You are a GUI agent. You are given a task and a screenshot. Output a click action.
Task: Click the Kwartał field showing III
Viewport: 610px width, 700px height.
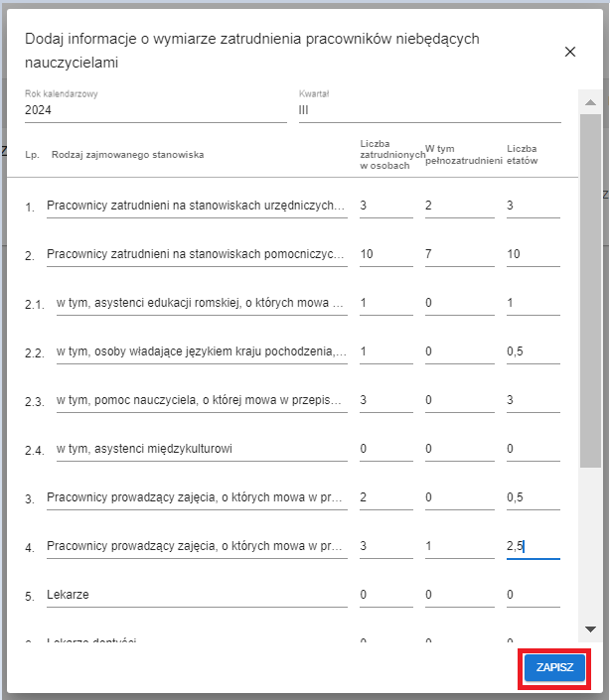pos(429,111)
